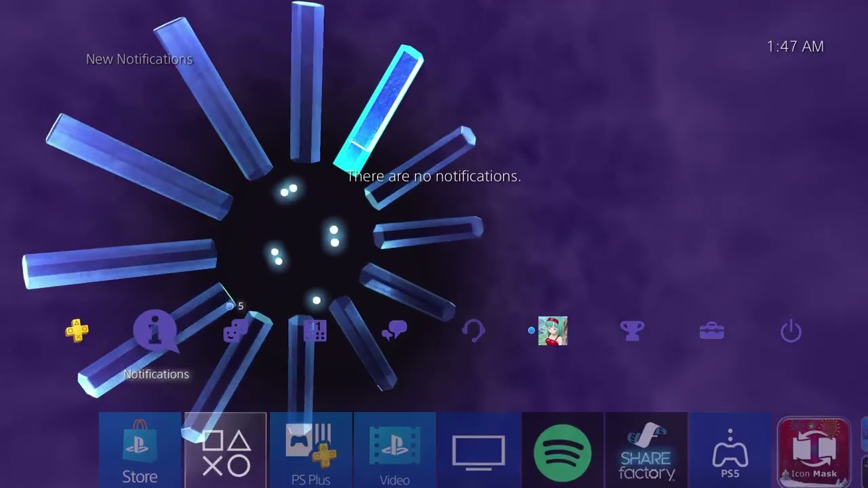Open the Icon Mask tile
The image size is (868, 488).
click(x=814, y=451)
